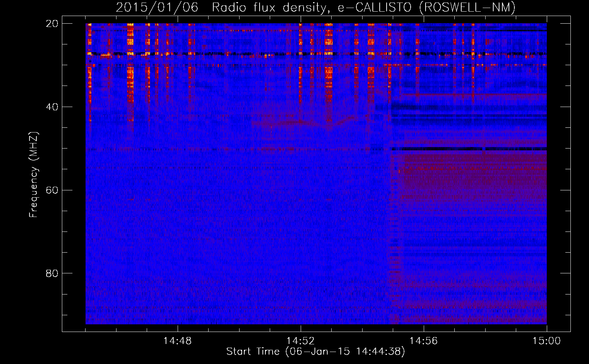Image resolution: width=589 pixels, height=364 pixels.
Task: Click the 14:48 time tick label
Action: coord(177,341)
